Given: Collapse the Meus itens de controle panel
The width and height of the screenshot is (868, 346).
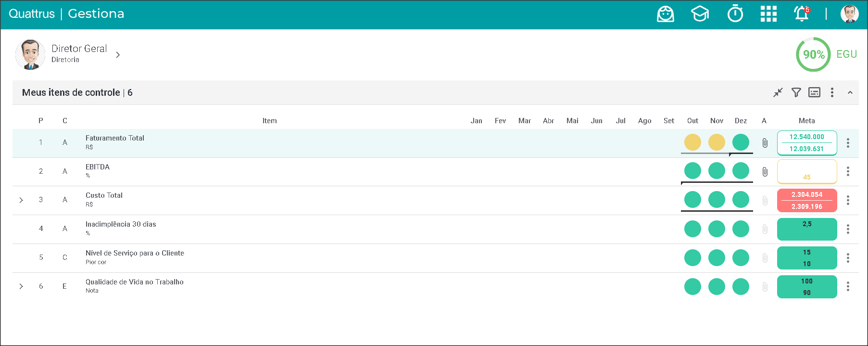Looking at the screenshot, I should 850,92.
